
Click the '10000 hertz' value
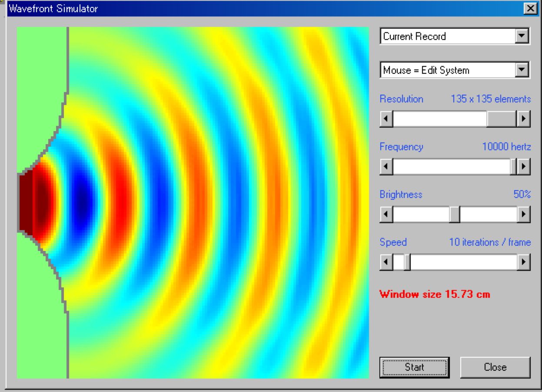(x=506, y=147)
